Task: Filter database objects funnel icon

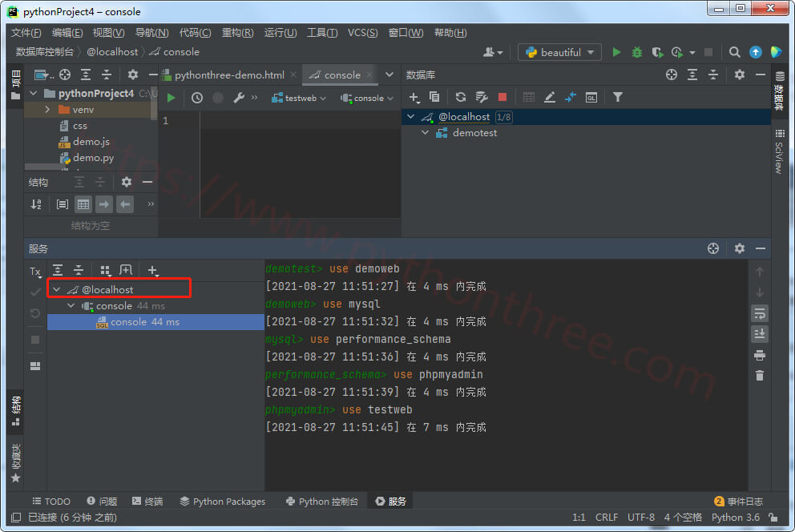Action: pos(618,97)
